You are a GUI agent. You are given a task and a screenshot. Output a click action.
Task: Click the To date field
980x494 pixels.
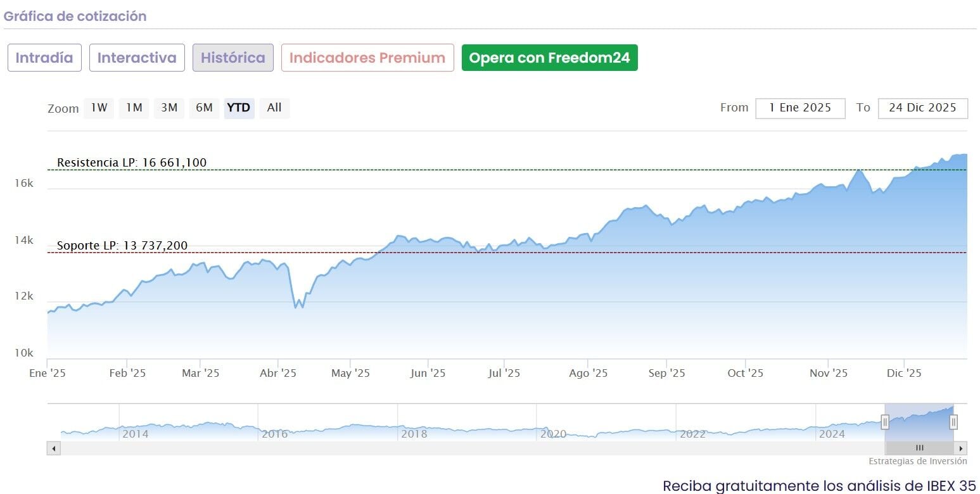pos(922,108)
